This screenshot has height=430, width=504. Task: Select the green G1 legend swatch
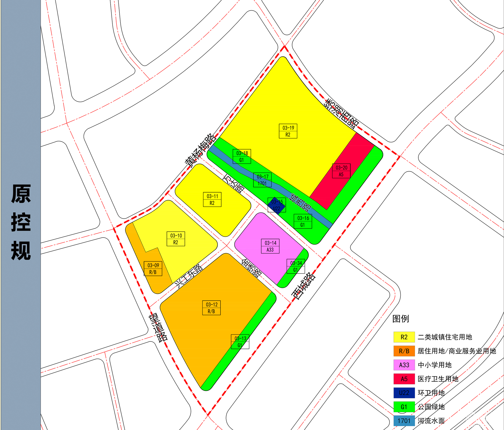tap(404, 407)
